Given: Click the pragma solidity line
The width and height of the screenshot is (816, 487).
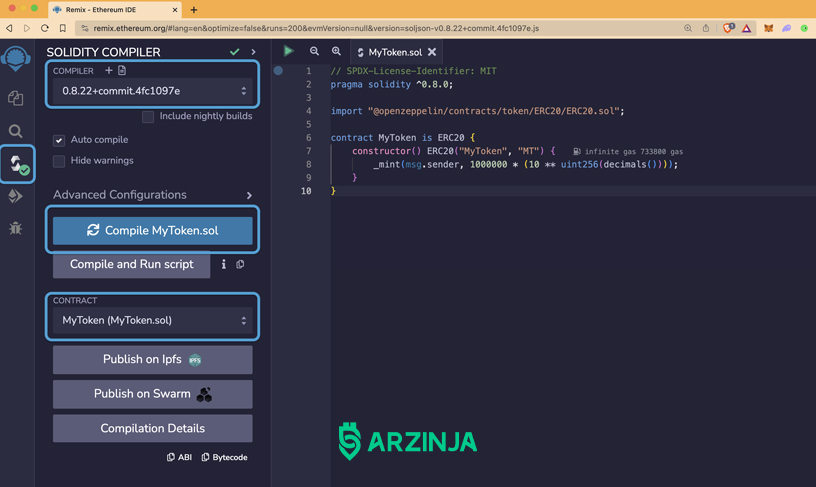Looking at the screenshot, I should [392, 84].
